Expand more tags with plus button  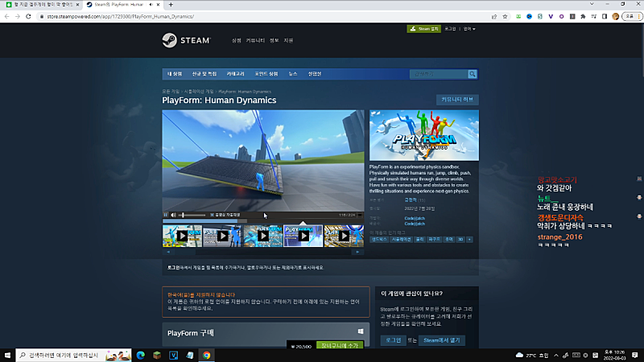tap(469, 239)
